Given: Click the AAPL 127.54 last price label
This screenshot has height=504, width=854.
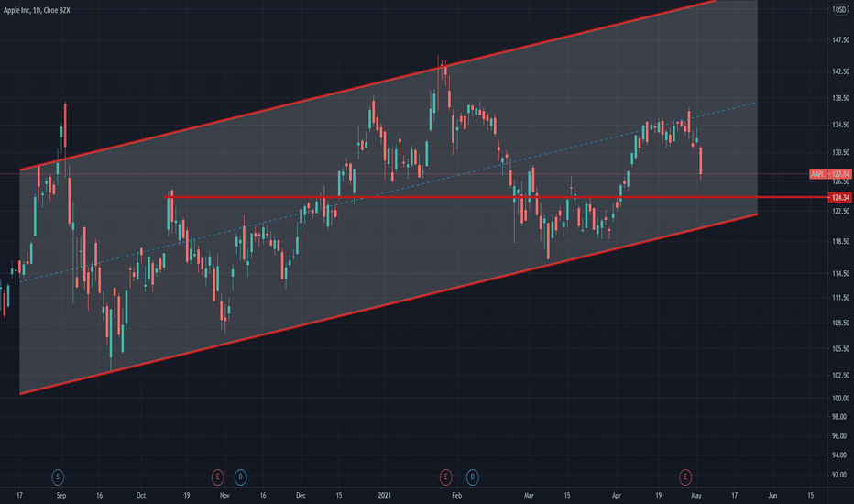Looking at the screenshot, I should click(x=830, y=174).
